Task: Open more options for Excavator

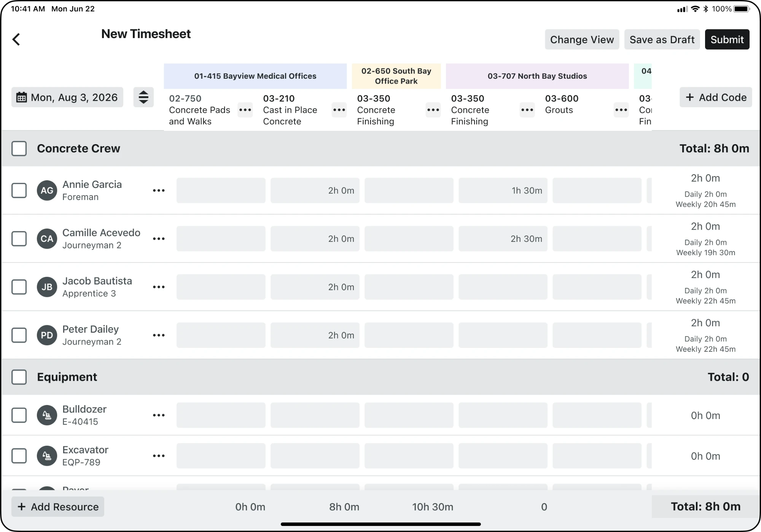Action: coord(159,456)
